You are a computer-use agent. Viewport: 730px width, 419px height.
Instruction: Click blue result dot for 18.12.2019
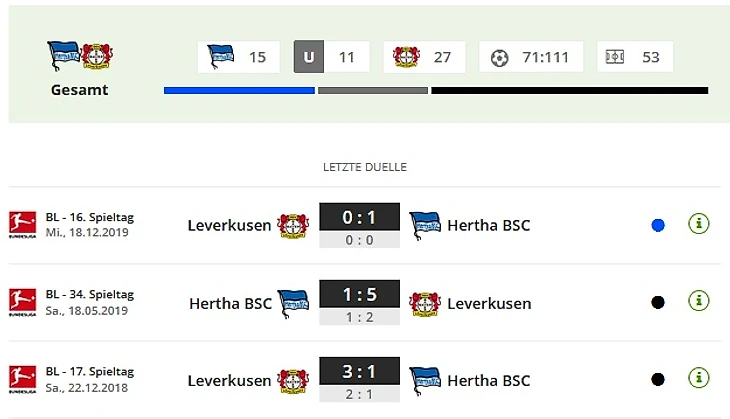click(x=658, y=225)
